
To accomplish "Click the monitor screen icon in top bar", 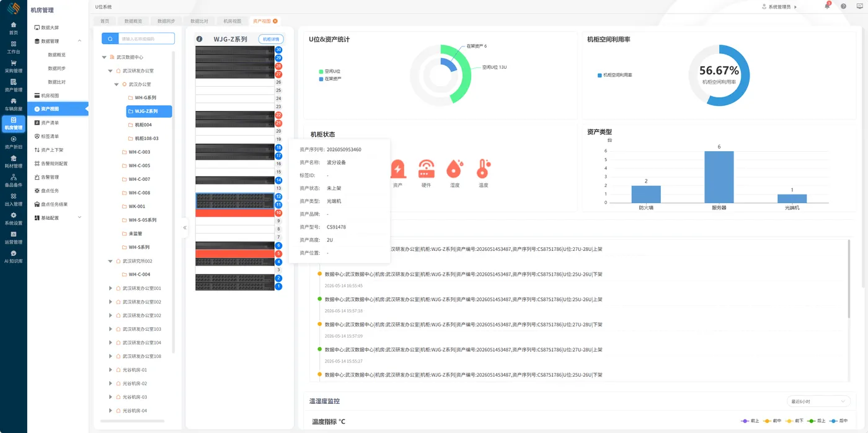I will [x=859, y=6].
